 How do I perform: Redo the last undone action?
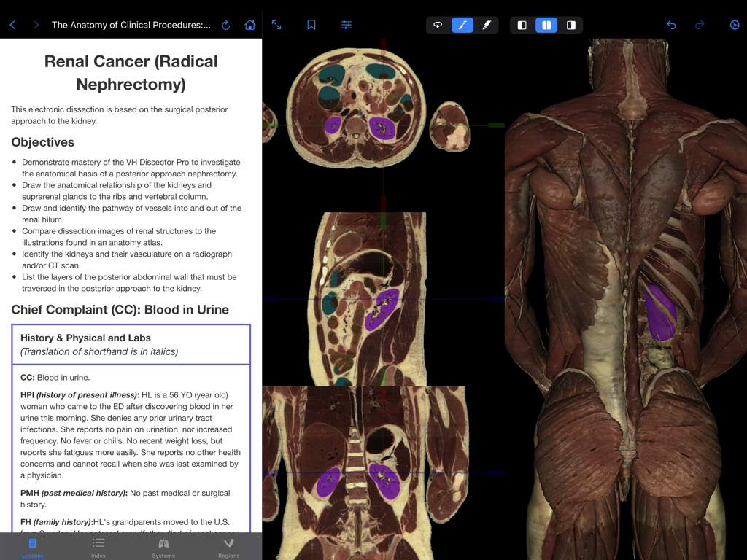[x=700, y=24]
